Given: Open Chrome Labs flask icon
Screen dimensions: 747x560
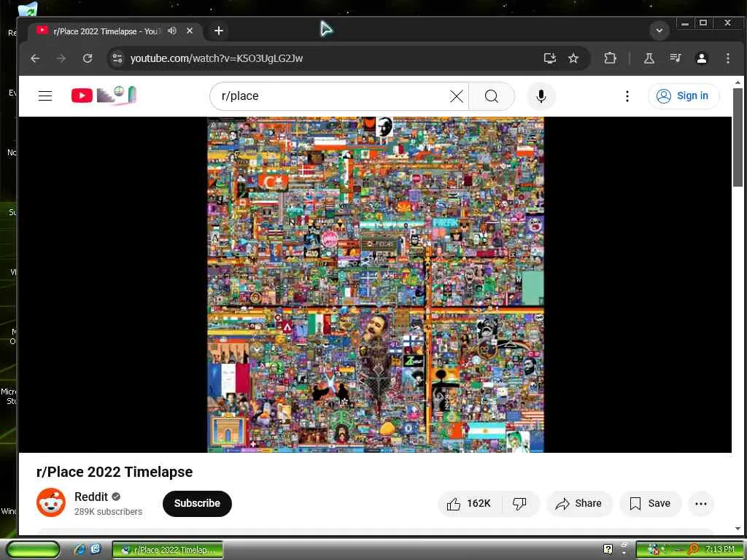Looking at the screenshot, I should 649,58.
